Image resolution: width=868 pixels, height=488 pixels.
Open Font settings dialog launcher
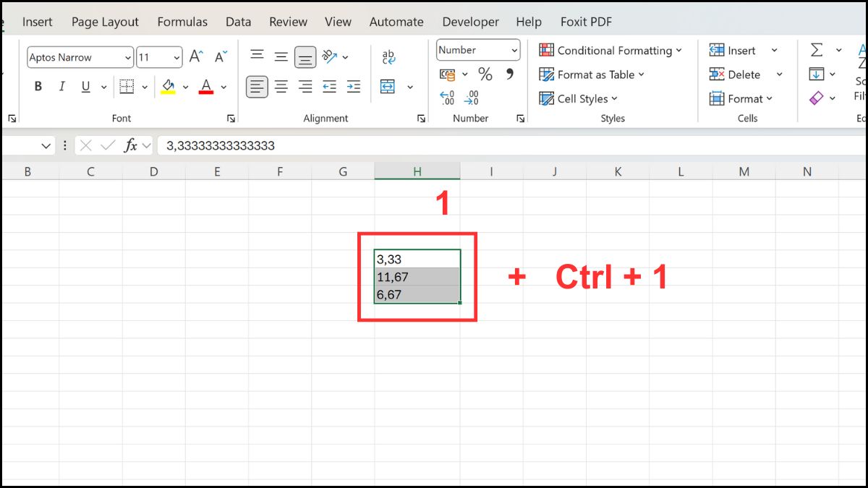coord(231,119)
